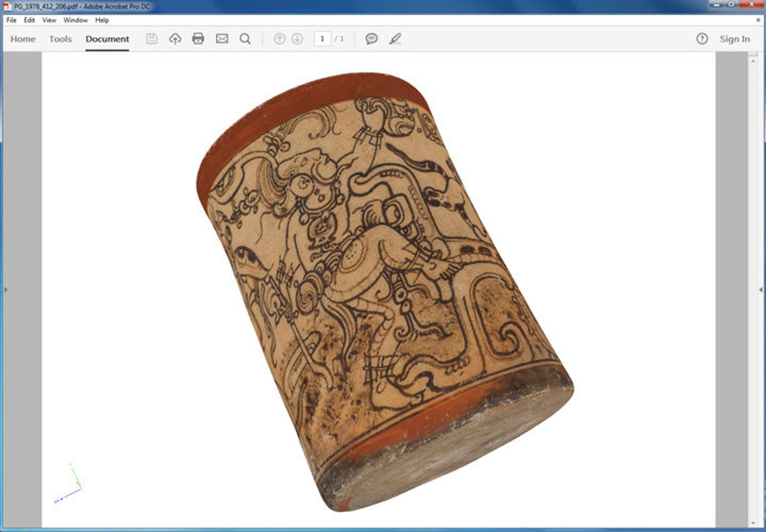Open the Help question mark icon

702,39
